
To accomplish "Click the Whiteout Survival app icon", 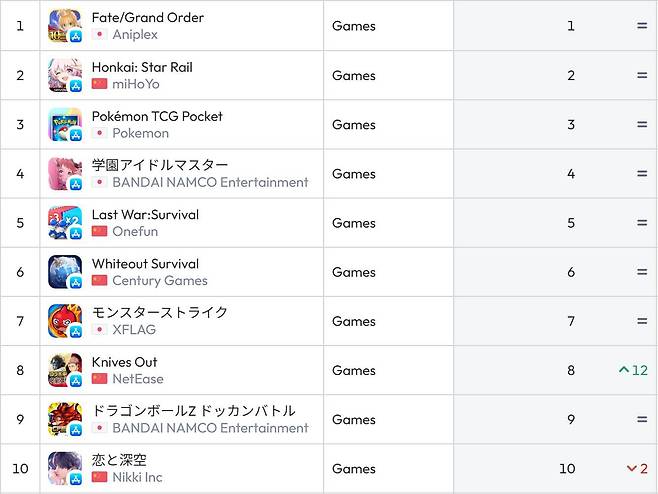I will pos(65,272).
